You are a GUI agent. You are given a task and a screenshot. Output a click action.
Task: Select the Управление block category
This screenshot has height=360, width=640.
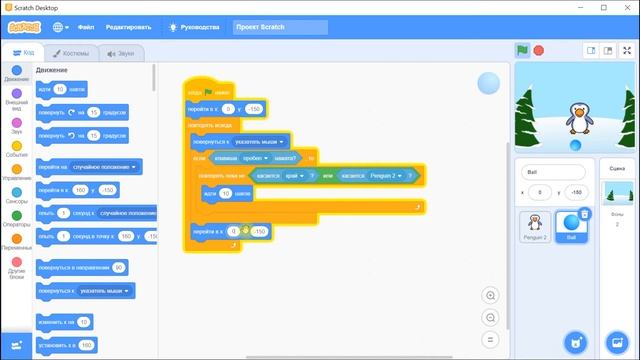pyautogui.click(x=17, y=172)
